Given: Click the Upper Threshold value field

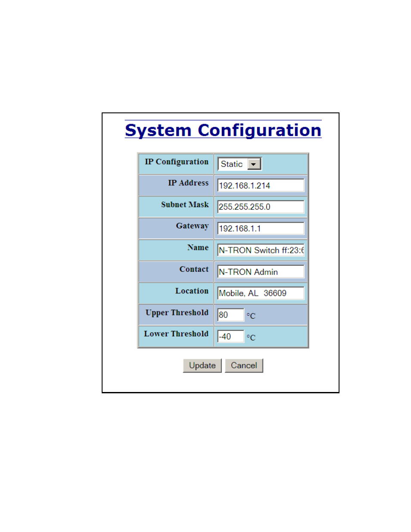Looking at the screenshot, I should [x=230, y=315].
